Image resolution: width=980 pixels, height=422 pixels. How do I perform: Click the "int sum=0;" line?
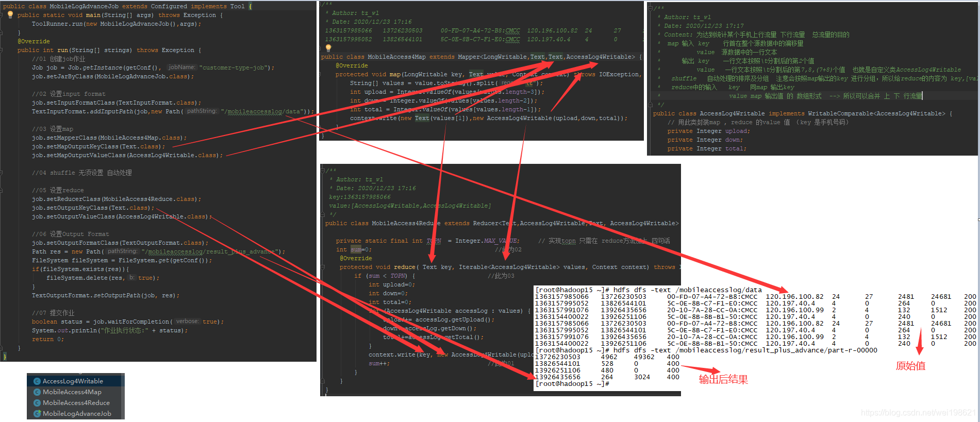[354, 250]
